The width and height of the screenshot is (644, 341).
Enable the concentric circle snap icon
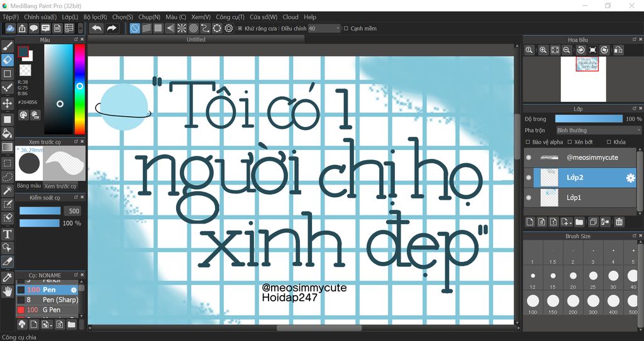click(194, 28)
